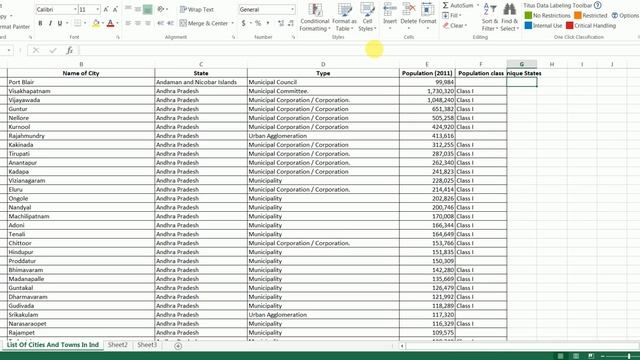Select List Of Cities And Towns sheet tab

coord(53,345)
